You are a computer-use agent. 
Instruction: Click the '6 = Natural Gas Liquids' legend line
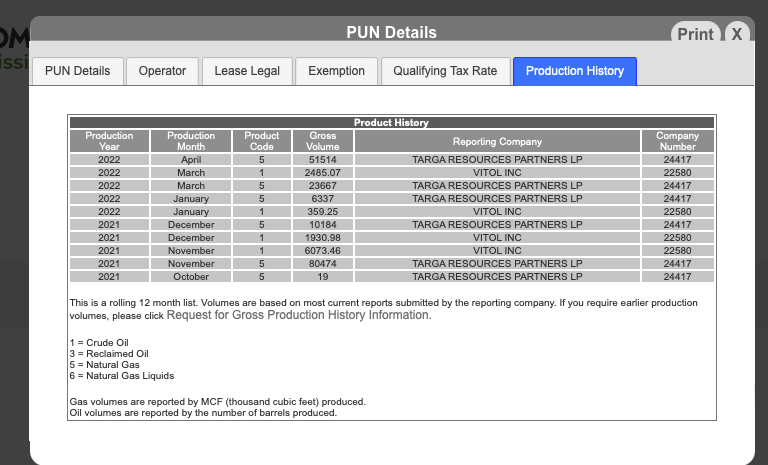point(122,376)
